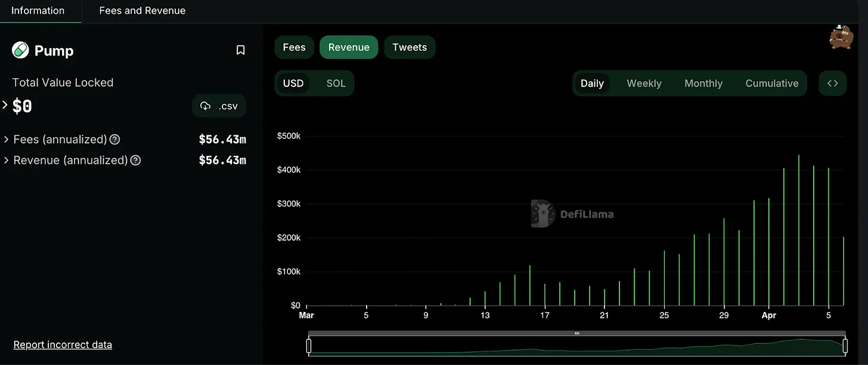Switch to the Information tab
868x365 pixels.
[x=38, y=10]
